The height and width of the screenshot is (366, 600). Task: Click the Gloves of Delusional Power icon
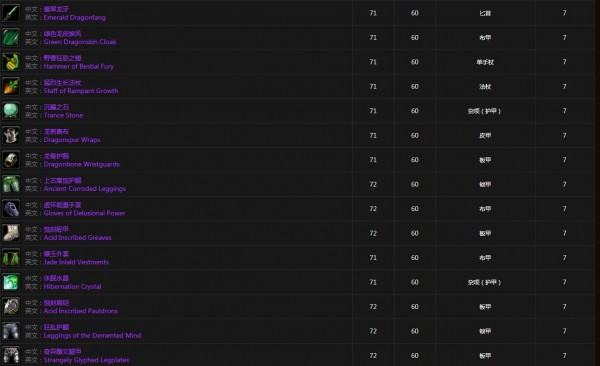(x=11, y=209)
